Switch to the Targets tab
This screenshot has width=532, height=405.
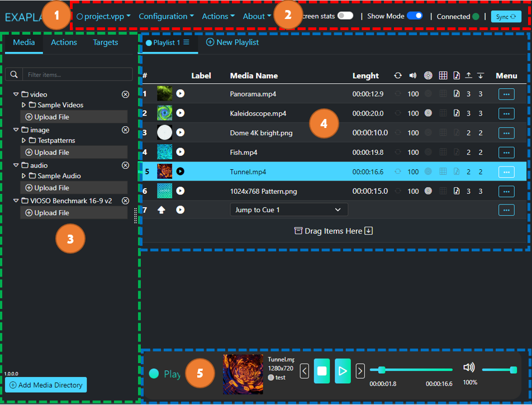pyautogui.click(x=106, y=42)
